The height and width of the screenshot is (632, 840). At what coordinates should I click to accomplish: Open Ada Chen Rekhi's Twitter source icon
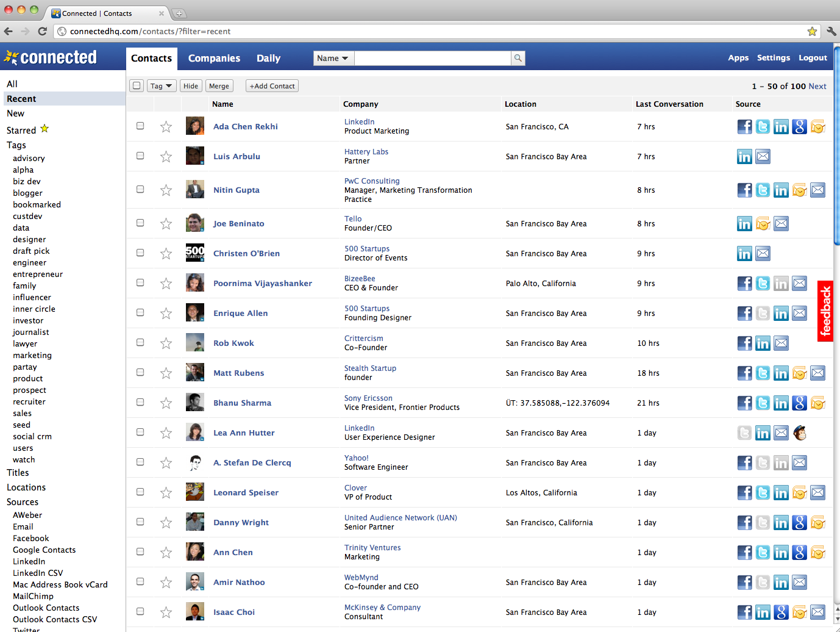[x=763, y=126]
